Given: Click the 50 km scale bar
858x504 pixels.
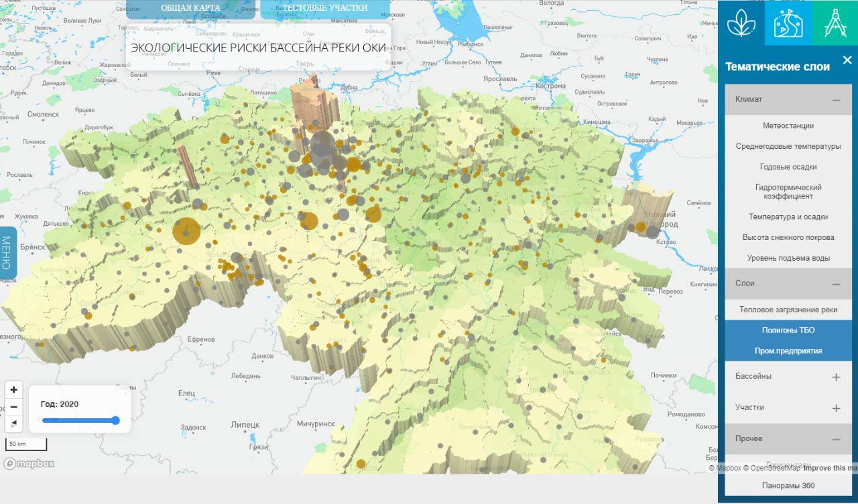Looking at the screenshot, I should 26,444.
